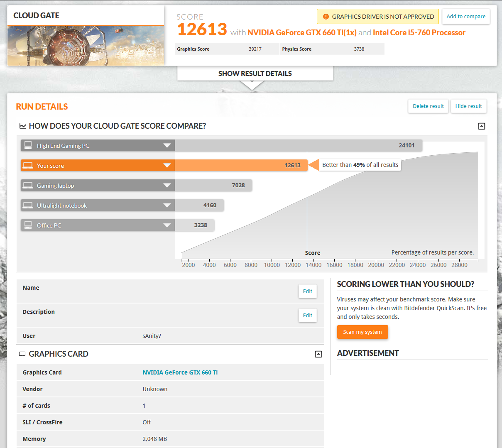The image size is (502, 448).
Task: Click the Ultralight notebook laptop icon
Action: [x=28, y=205]
